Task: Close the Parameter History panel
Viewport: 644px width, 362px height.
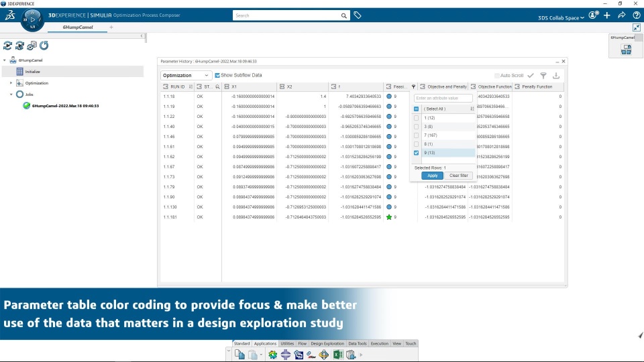Action: point(563,61)
